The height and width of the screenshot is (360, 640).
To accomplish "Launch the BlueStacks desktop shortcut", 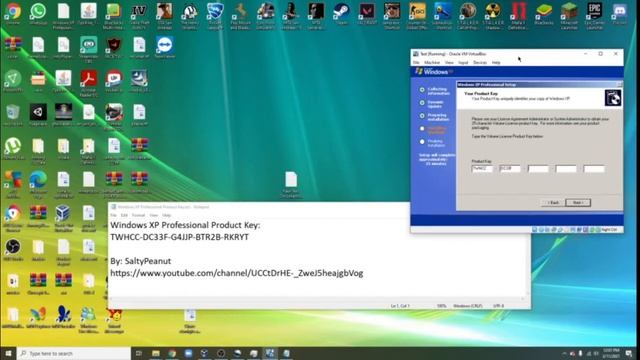I will coord(544,11).
